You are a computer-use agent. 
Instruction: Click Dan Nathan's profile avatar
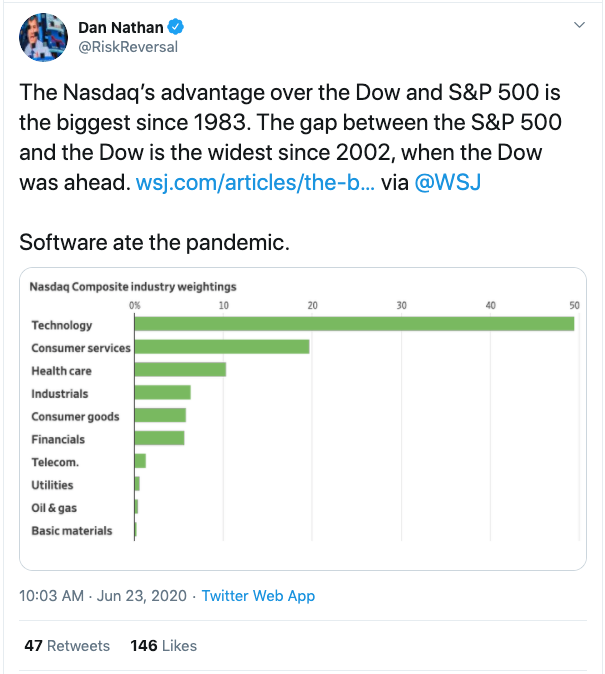click(43, 37)
